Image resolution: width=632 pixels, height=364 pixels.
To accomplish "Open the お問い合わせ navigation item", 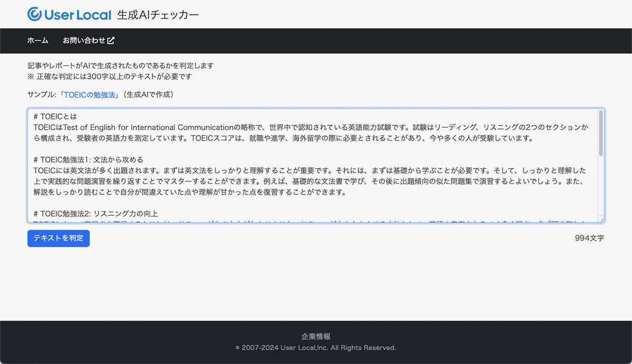I will point(84,41).
